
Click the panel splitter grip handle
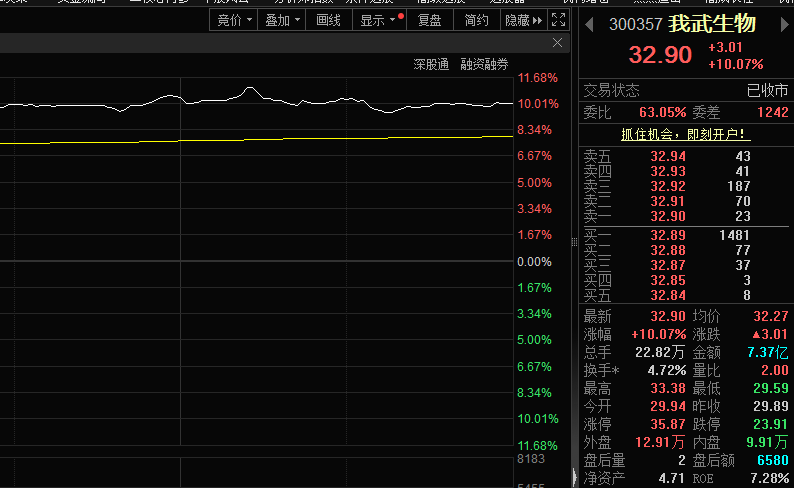point(574,240)
